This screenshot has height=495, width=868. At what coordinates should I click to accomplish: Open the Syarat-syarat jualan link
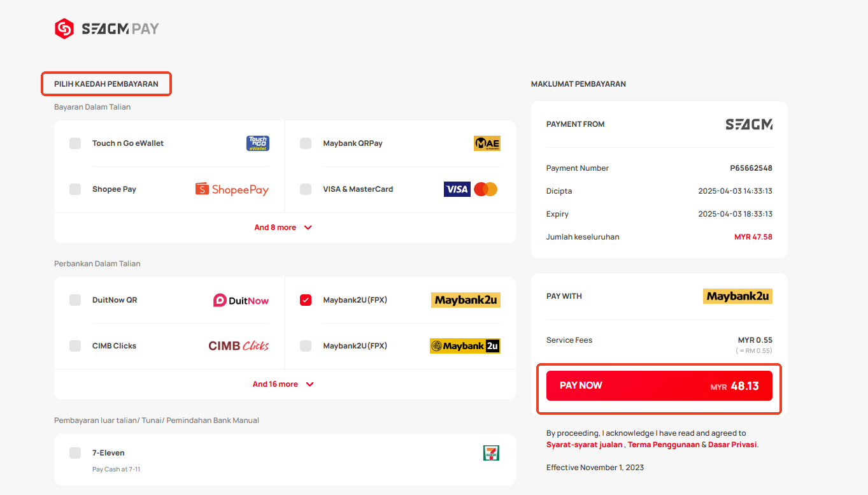[584, 445]
